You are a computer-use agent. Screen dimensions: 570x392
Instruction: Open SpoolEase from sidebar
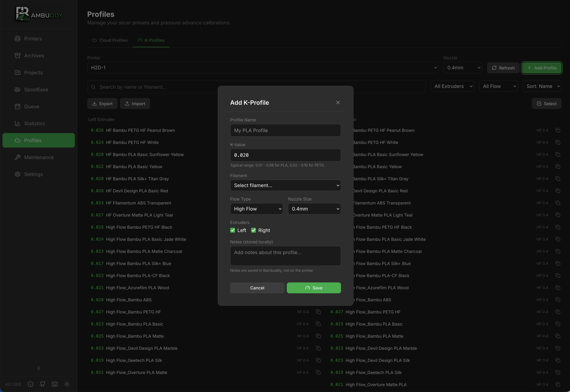tap(36, 90)
